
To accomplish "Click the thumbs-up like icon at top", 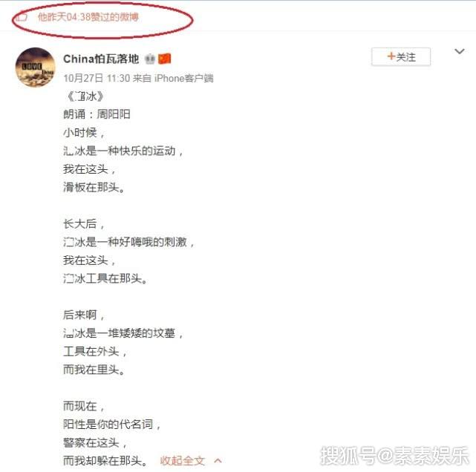I will pos(22,17).
